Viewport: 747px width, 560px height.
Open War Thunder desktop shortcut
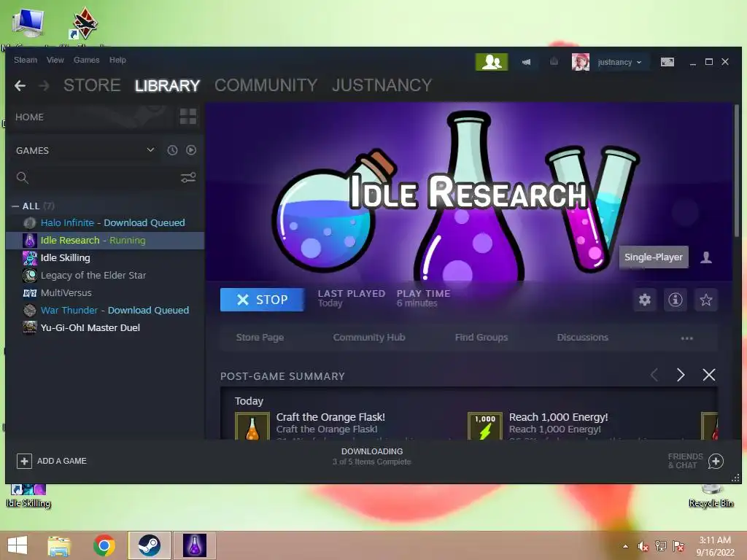coord(85,24)
